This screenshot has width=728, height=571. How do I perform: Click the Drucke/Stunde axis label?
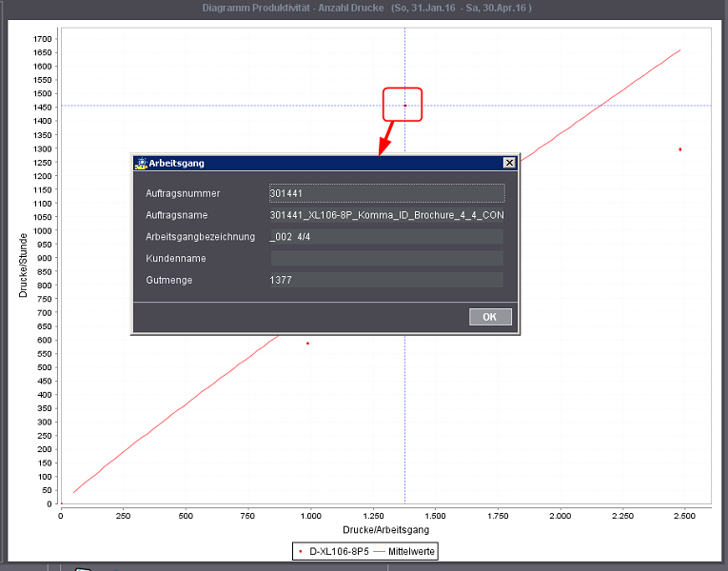22,266
